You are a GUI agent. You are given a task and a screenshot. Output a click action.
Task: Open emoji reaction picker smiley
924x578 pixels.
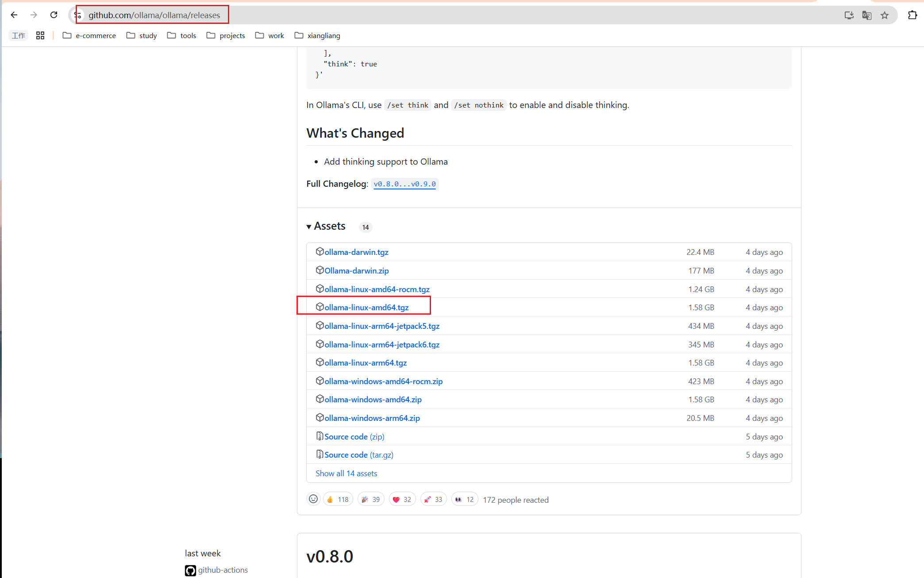click(313, 499)
